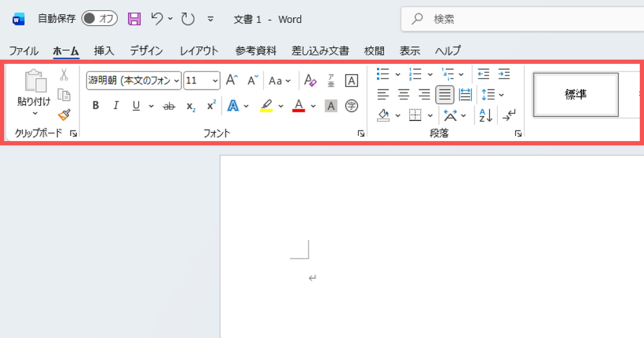Click the Increase Indent icon
The image size is (644, 338).
(504, 74)
